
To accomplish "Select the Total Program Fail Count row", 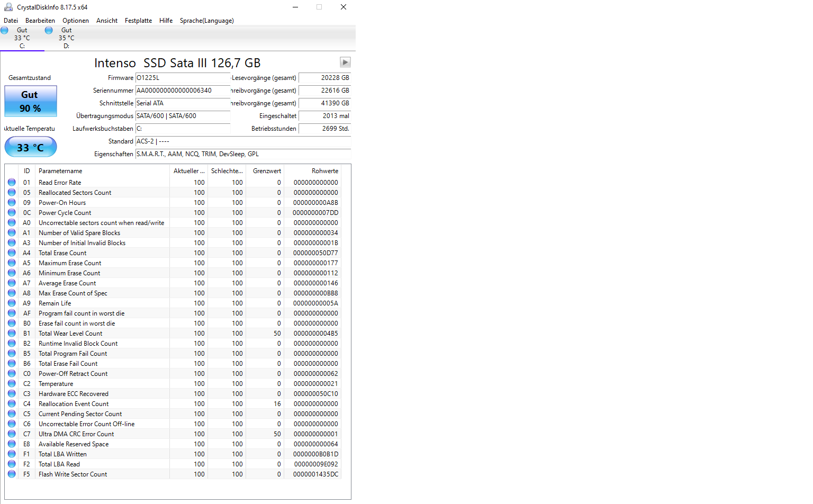I will (x=174, y=353).
